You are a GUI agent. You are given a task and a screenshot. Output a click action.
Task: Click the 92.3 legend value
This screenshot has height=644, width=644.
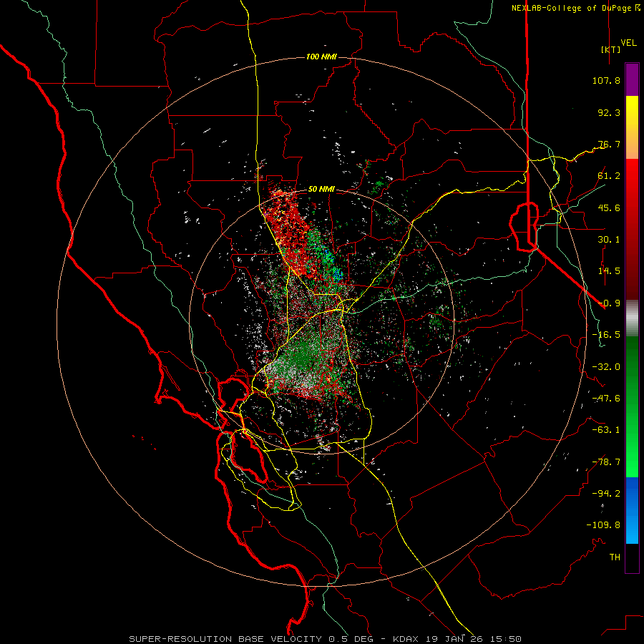(x=609, y=112)
